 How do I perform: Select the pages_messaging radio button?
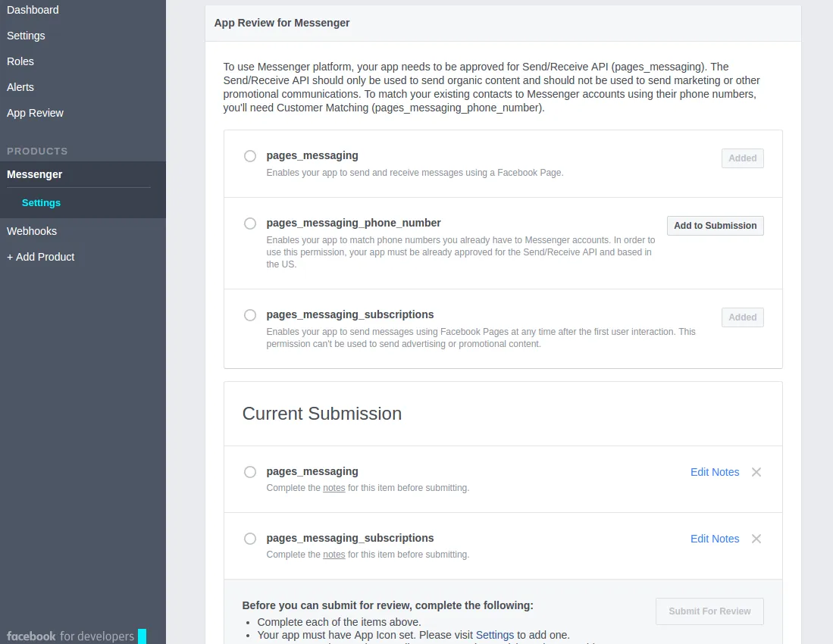[x=250, y=156]
